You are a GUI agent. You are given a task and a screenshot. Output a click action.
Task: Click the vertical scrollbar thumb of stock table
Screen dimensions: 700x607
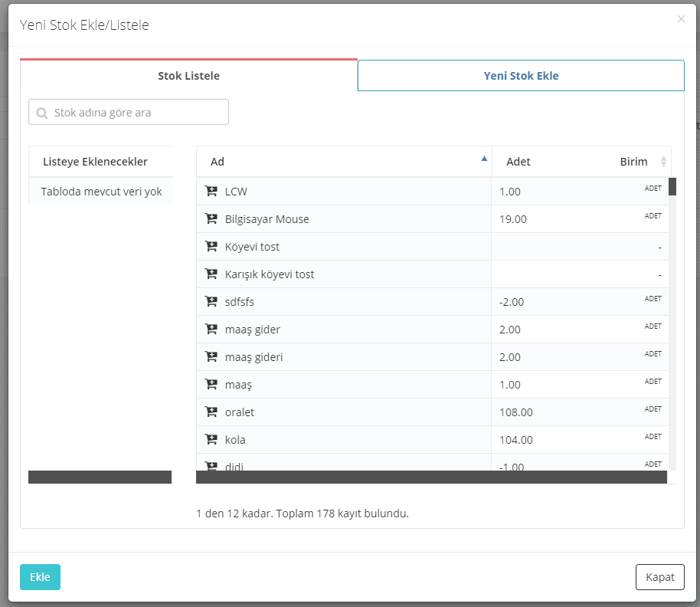pyautogui.click(x=672, y=187)
